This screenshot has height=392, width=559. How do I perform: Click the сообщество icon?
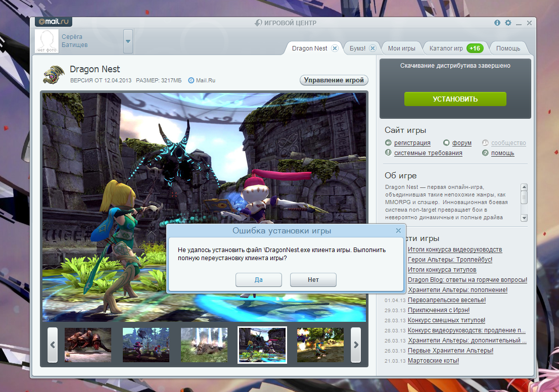485,142
